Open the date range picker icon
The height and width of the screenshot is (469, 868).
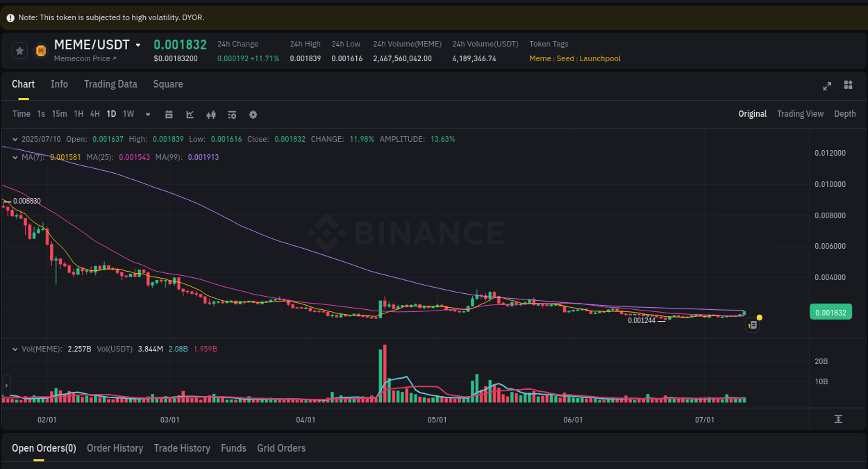point(169,114)
